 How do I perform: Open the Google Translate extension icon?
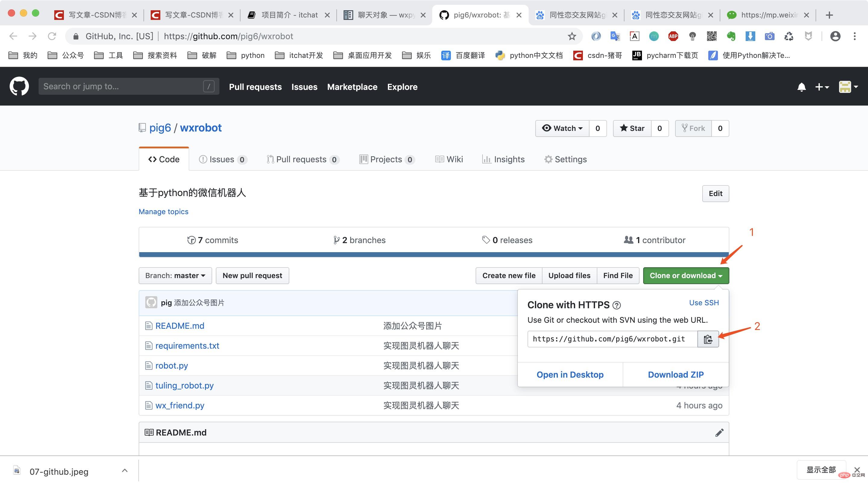pyautogui.click(x=615, y=36)
